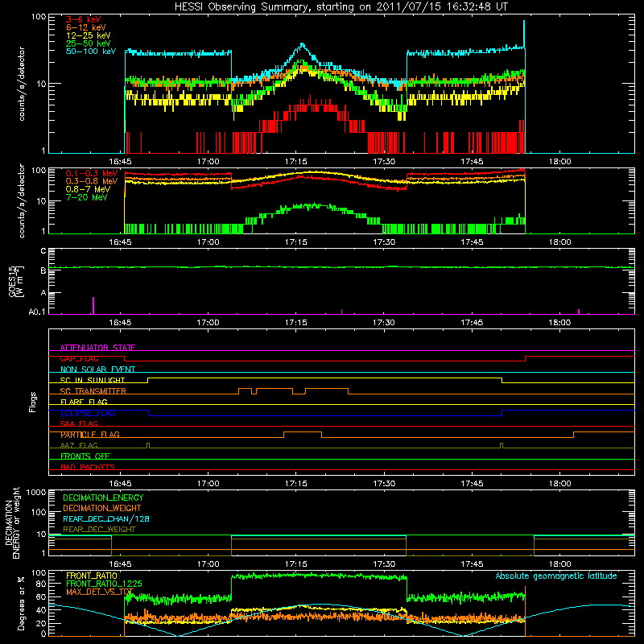Select the 50-100 keV legend label
The height and width of the screenshot is (644, 644).
click(91, 52)
